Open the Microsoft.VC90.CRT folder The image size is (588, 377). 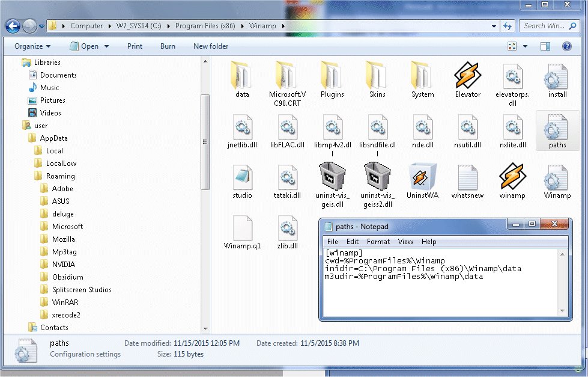coord(287,84)
